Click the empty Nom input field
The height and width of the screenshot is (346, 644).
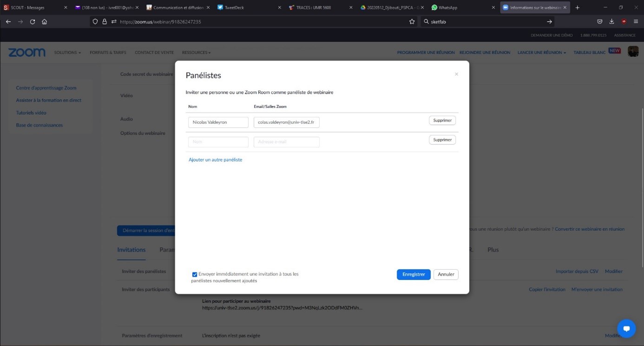coord(218,142)
